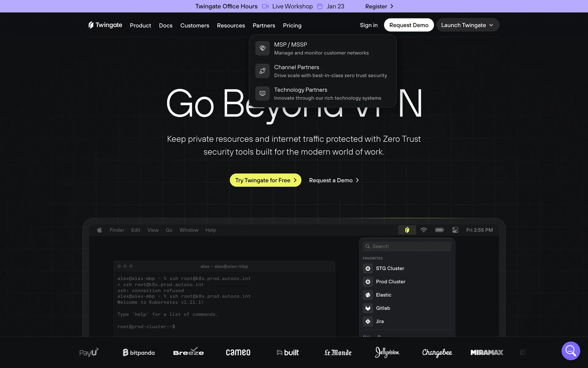This screenshot has height=368, width=588.
Task: Click the Jira diamond icon in favorites
Action: click(368, 321)
